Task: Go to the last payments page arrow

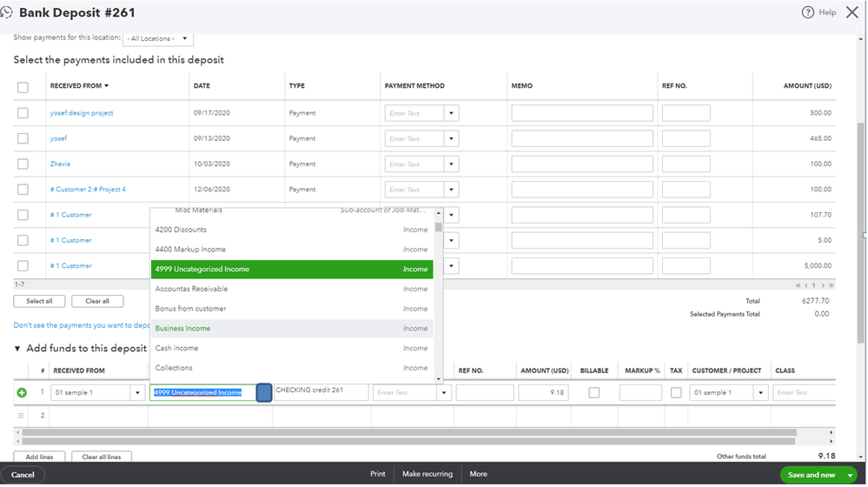Action: click(831, 285)
